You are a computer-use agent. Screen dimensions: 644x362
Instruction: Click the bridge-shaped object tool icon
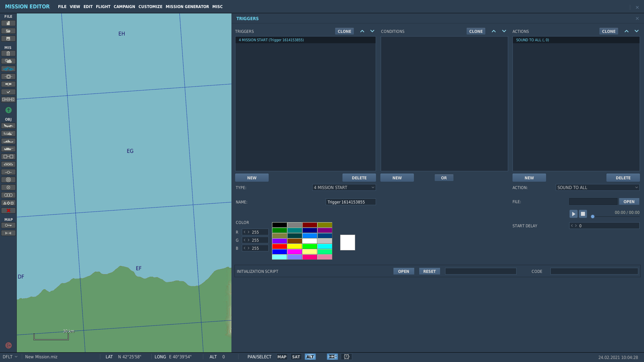8,164
